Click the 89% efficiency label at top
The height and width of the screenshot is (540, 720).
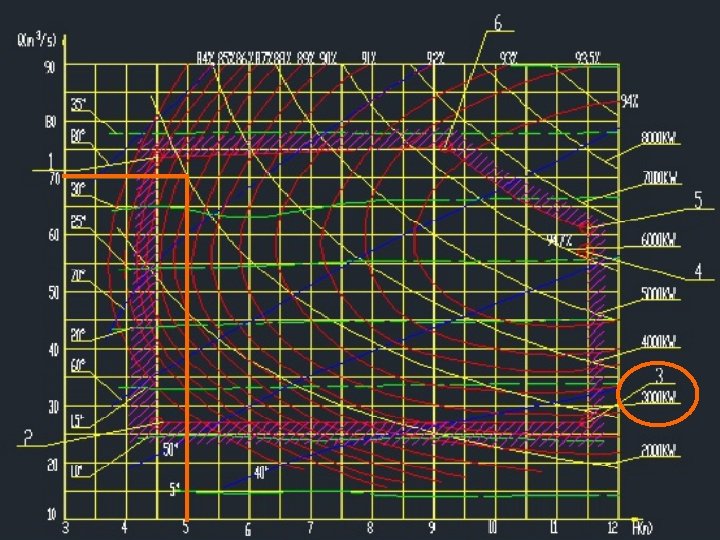(x=305, y=58)
